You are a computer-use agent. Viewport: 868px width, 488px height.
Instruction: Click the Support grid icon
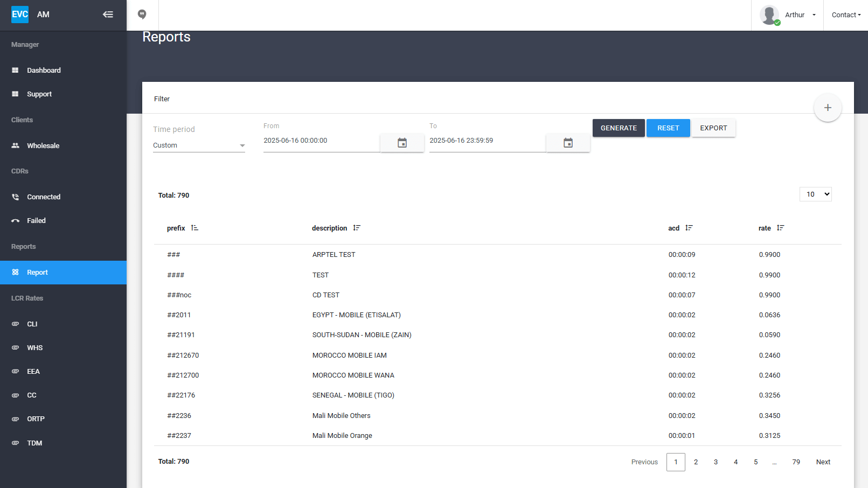click(15, 94)
